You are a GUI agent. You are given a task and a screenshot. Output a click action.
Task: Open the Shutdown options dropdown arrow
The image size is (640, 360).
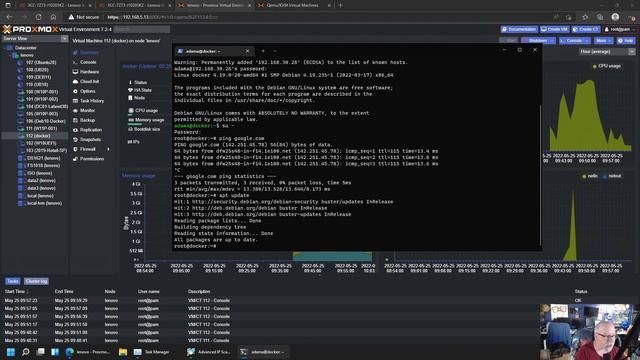552,41
